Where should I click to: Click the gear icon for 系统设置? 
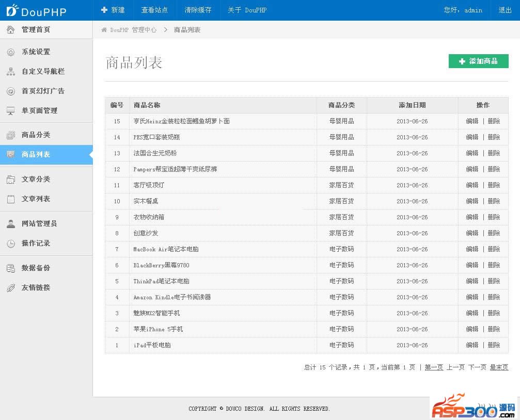tap(11, 52)
